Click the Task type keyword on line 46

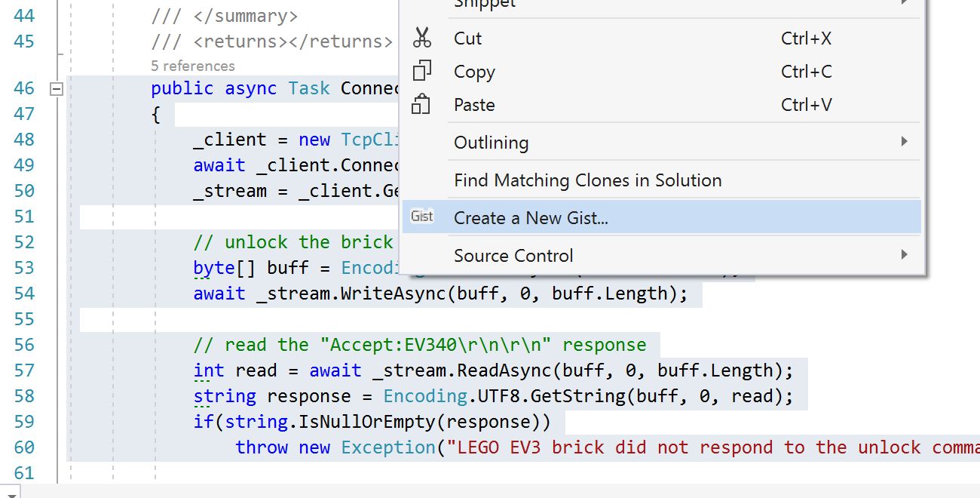click(x=309, y=88)
